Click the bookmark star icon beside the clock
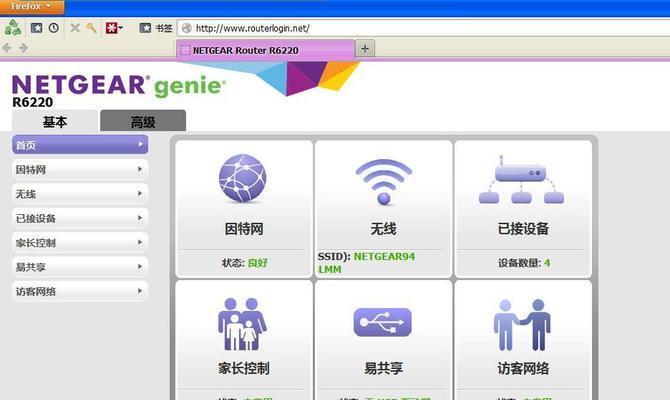Screen dimensions: 670x400 (x=37, y=28)
